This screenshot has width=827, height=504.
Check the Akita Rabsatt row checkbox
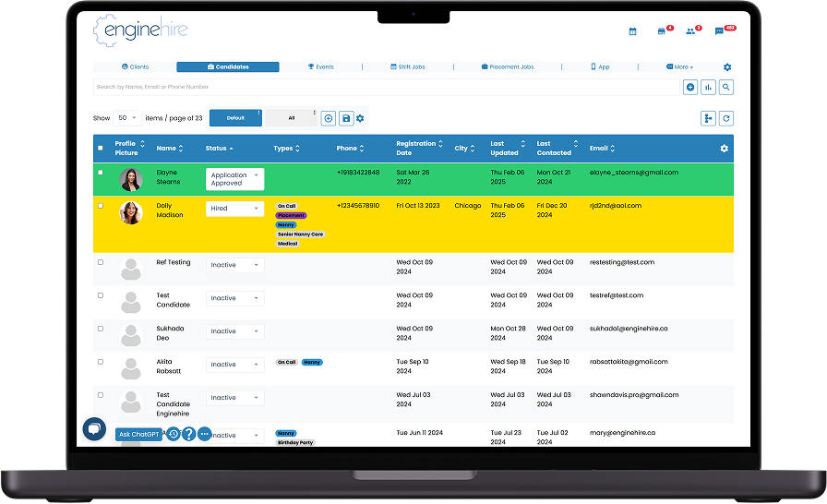[101, 362]
